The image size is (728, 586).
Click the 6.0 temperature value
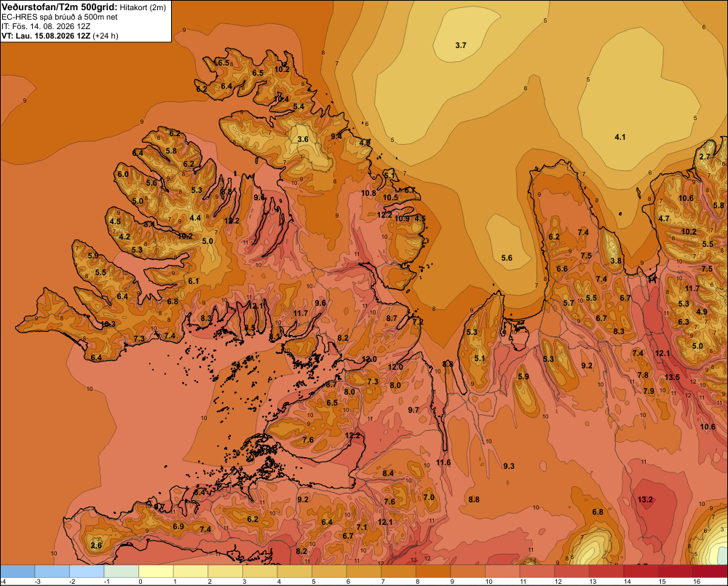[x=123, y=174]
